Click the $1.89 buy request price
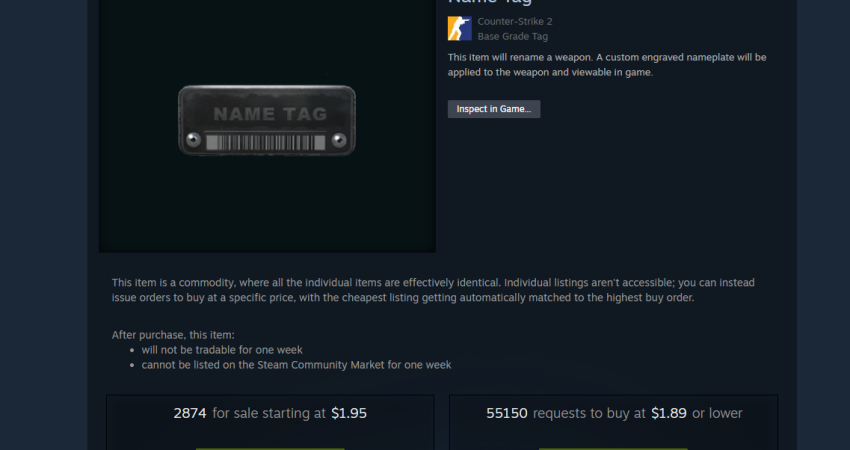The image size is (850, 450). tap(669, 413)
